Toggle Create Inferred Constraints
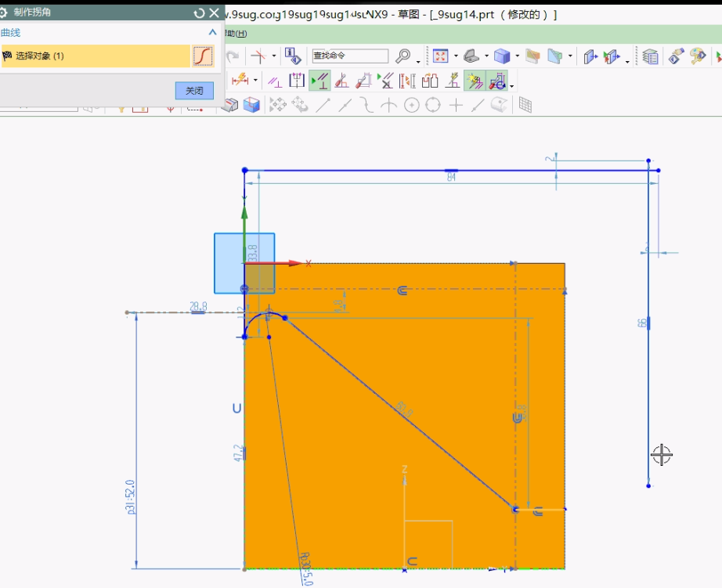Viewport: 722px width, 588px height. (x=475, y=81)
